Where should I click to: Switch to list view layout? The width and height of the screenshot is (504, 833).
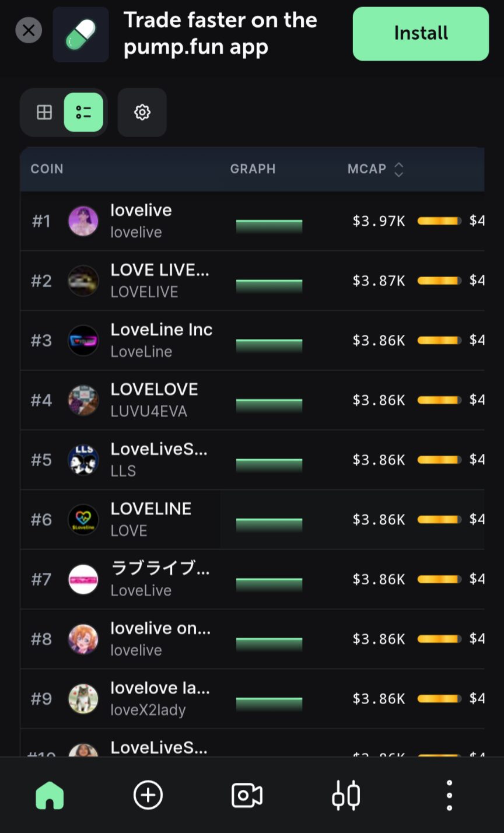[x=83, y=112]
